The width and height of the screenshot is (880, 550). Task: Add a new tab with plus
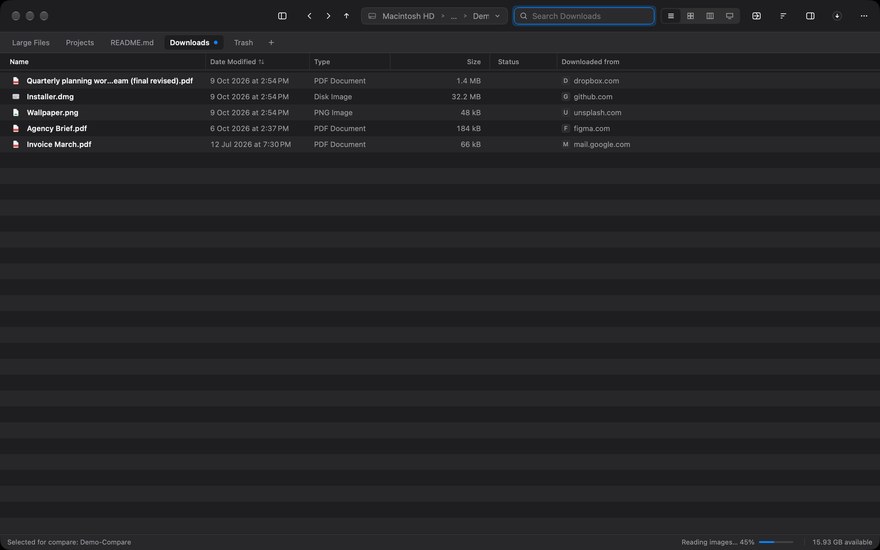(271, 43)
